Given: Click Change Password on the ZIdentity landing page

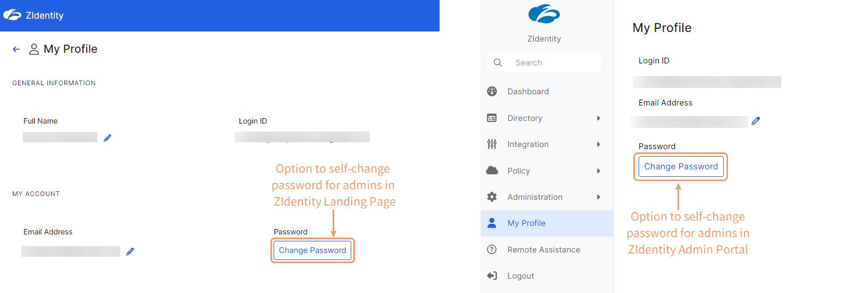Looking at the screenshot, I should click(x=312, y=250).
